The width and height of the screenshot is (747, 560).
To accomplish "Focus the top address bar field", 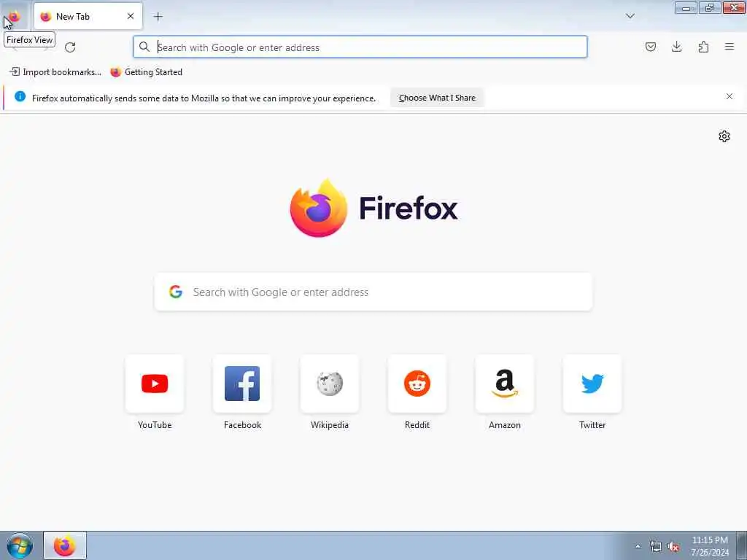I will [360, 47].
